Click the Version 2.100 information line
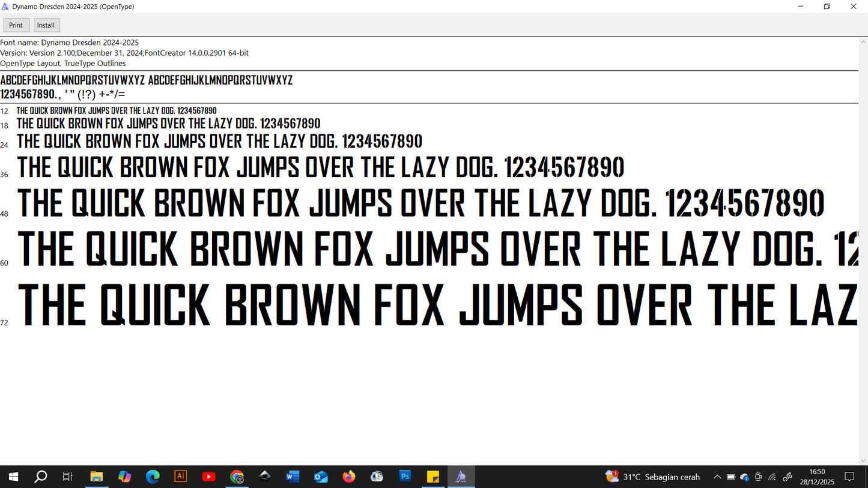This screenshot has width=868, height=488. tap(124, 53)
